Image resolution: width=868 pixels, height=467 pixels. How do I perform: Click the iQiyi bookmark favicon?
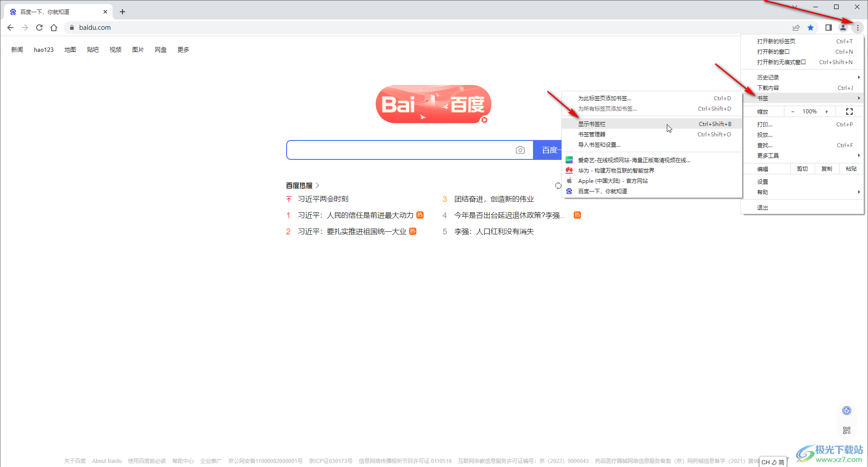(569, 160)
